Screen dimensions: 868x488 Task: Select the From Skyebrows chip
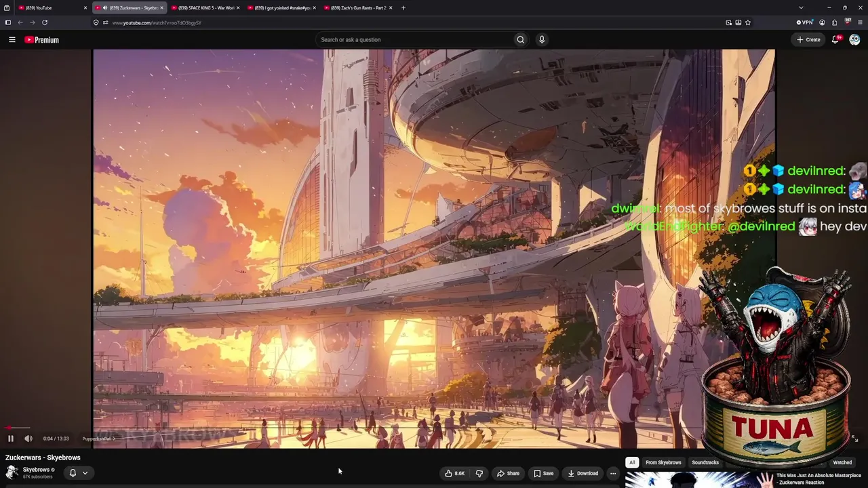tap(663, 462)
